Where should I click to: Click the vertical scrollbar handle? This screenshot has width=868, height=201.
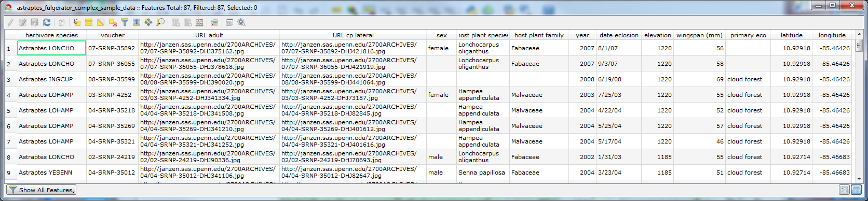(858, 45)
